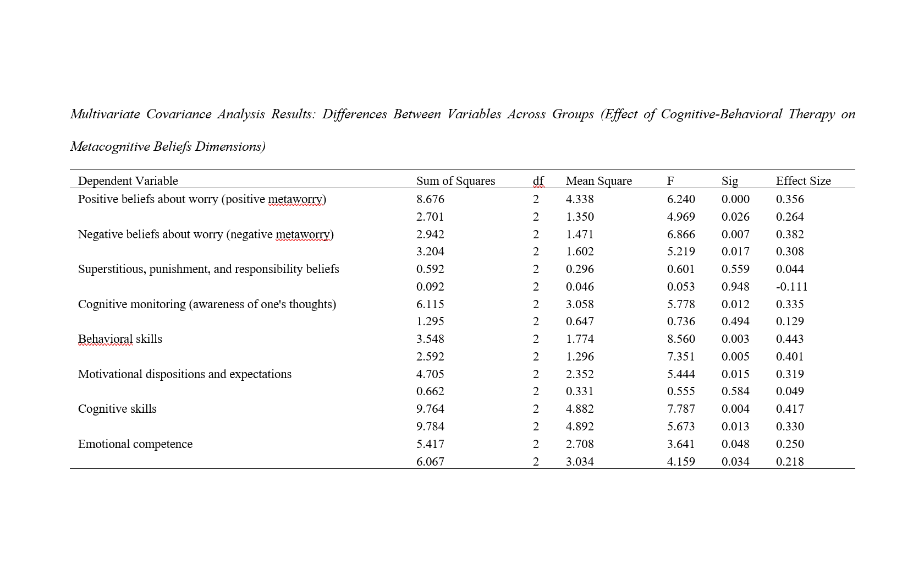Click the sum of squares value 8.676
Screen dimensions: 924x563
430,199
